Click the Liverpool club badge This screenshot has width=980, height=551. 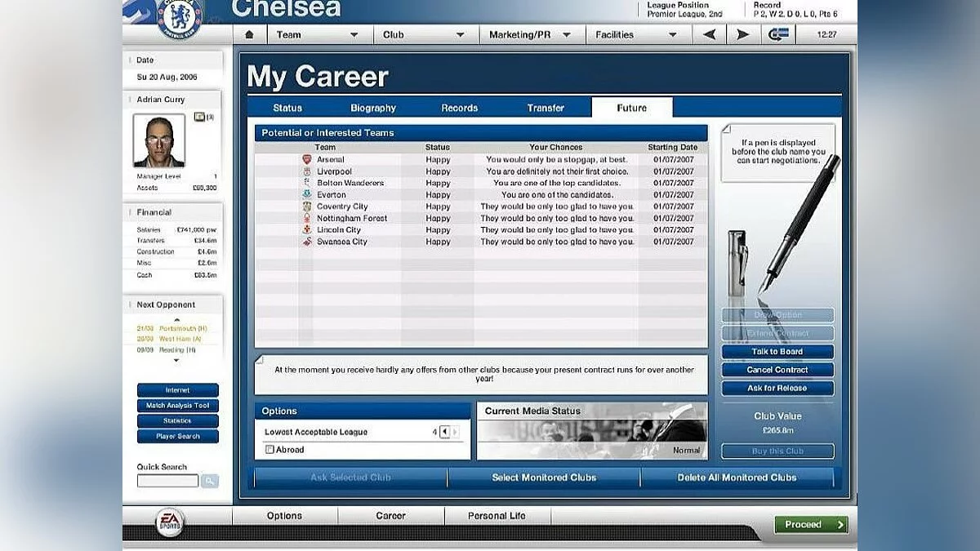click(x=307, y=171)
